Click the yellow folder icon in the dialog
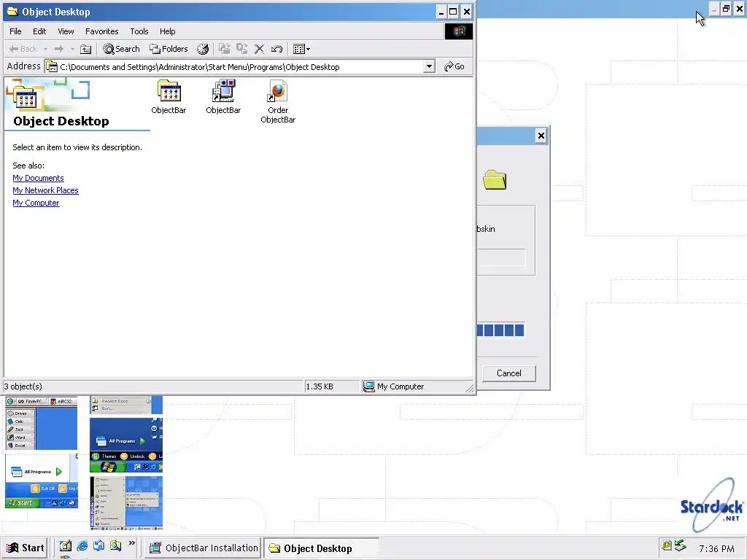This screenshot has width=747, height=560. (x=495, y=180)
